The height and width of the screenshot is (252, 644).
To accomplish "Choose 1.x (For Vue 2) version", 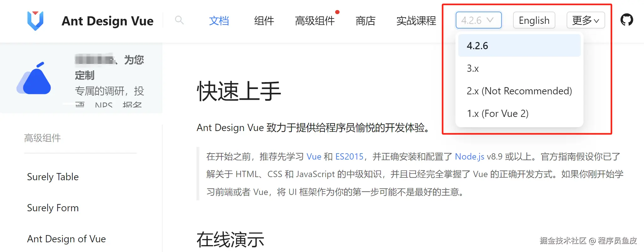I will pos(519,113).
